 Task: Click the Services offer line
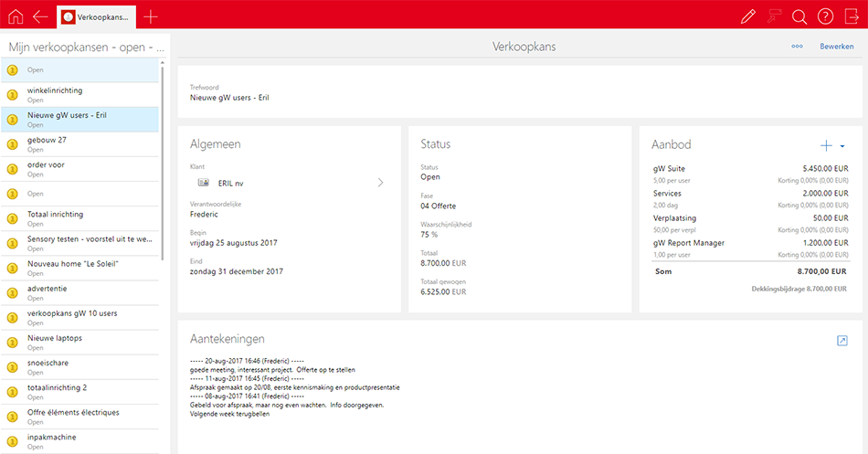(750, 199)
